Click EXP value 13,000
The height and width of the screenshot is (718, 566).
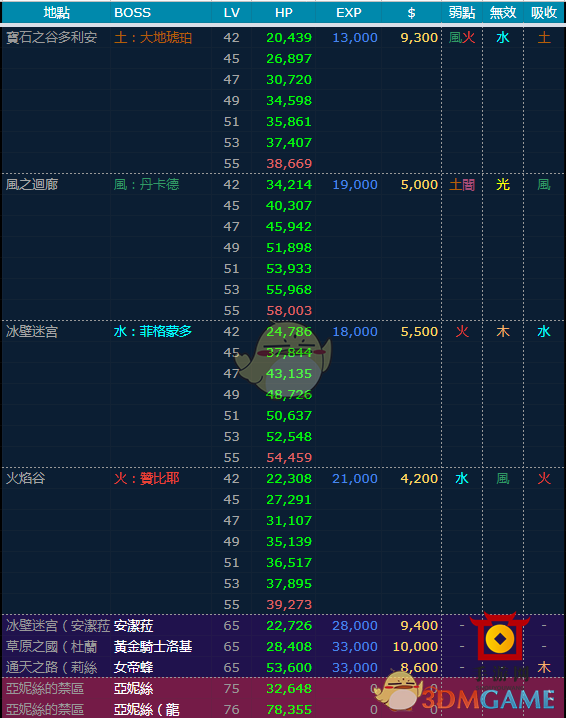point(355,38)
